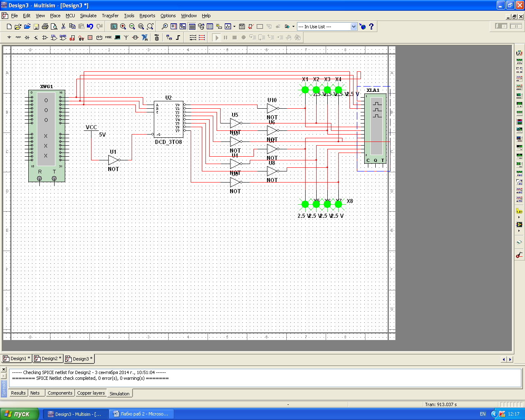
Task: Switch to the Design1 tab
Action: tap(16, 358)
